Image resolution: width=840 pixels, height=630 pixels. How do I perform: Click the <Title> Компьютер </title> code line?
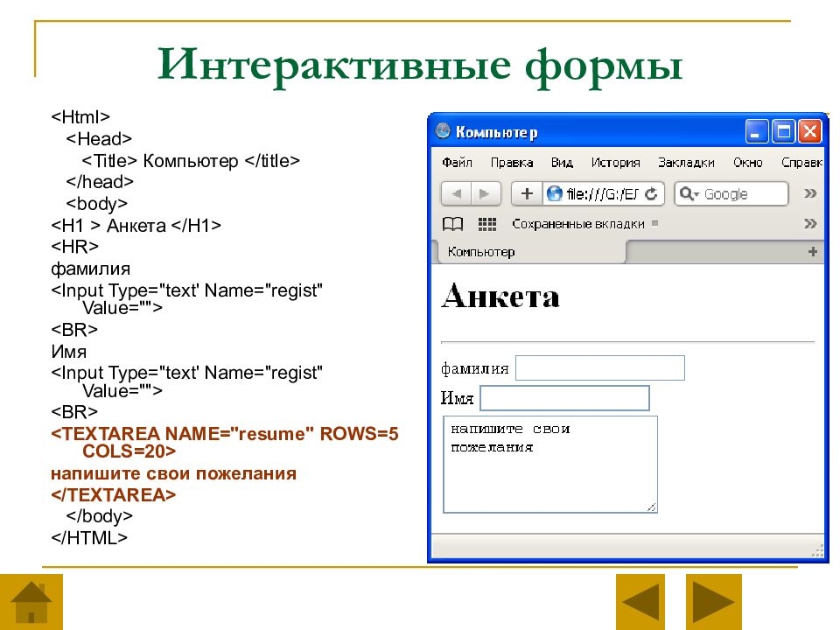(x=191, y=161)
